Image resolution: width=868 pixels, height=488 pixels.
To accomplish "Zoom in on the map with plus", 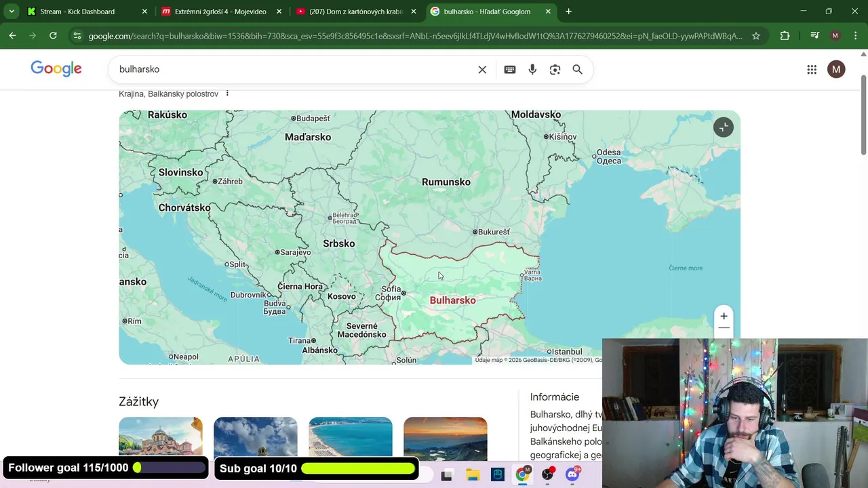I will (724, 316).
